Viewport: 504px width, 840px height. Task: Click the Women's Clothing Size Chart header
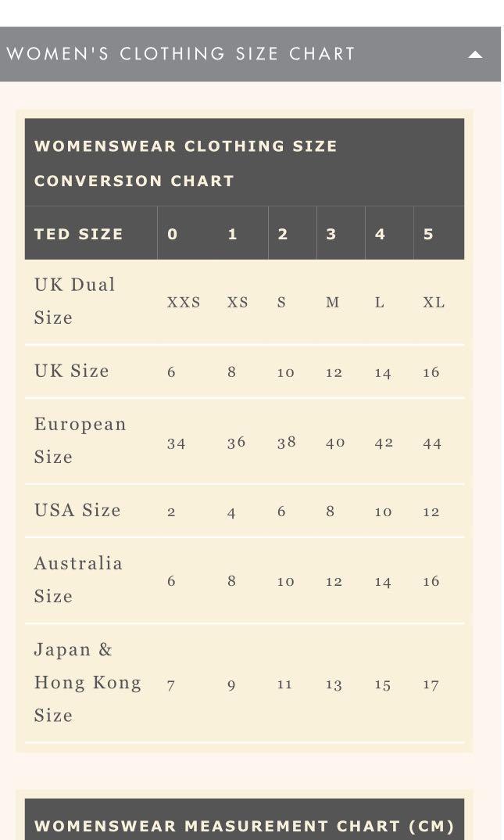tap(181, 54)
